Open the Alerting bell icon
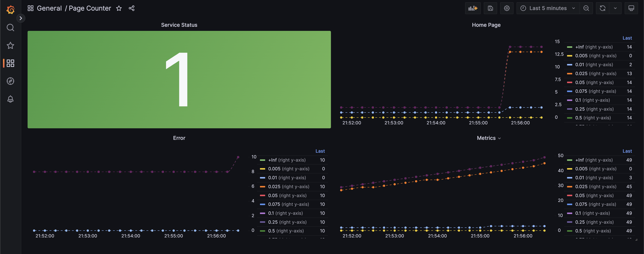Viewport: 644px width, 254px height. [10, 99]
